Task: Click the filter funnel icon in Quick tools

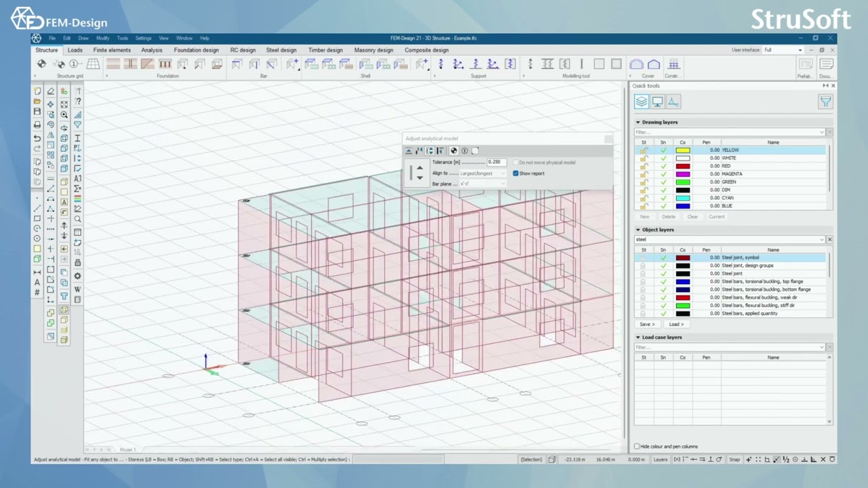Action: [x=825, y=102]
